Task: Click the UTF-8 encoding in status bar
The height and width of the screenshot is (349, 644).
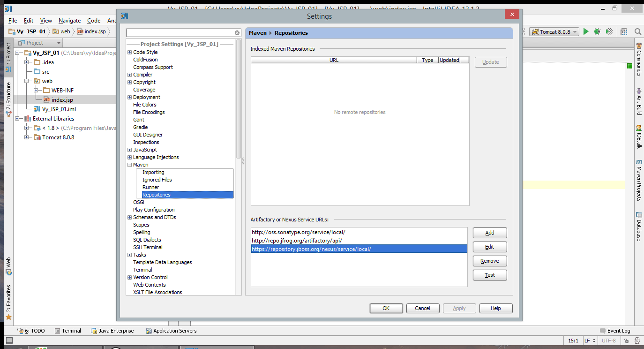Action: click(608, 341)
